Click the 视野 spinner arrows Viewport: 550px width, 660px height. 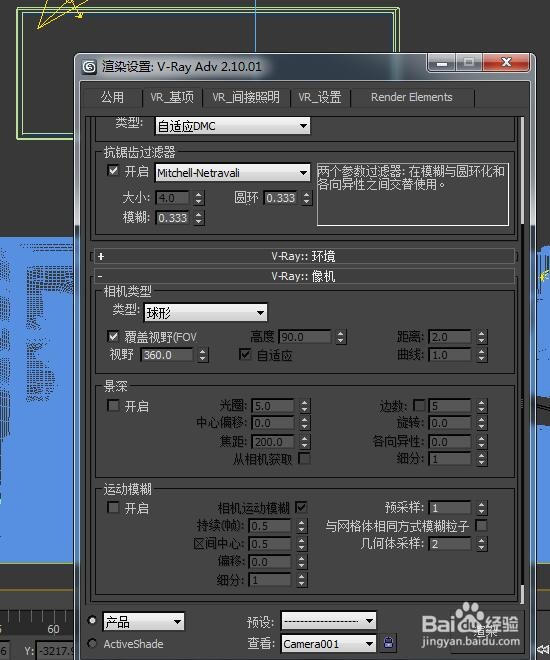tap(203, 355)
